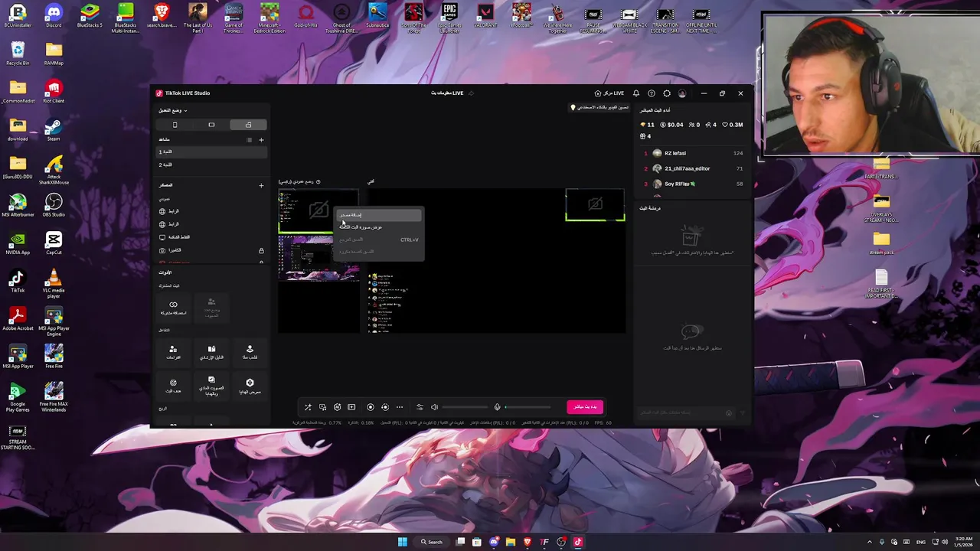Viewport: 980px width, 551px height.
Task: Click the paste CTRL+V menu entry
Action: [378, 240]
